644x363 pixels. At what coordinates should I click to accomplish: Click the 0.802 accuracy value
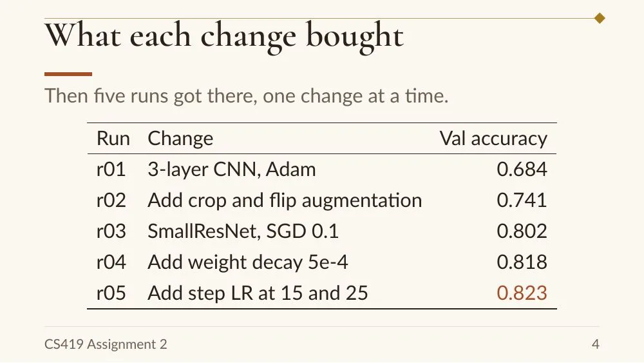[522, 231]
